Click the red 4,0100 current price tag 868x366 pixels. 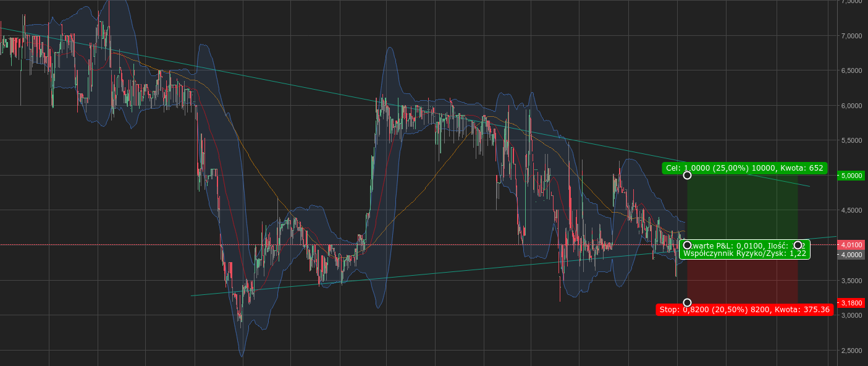coord(852,245)
